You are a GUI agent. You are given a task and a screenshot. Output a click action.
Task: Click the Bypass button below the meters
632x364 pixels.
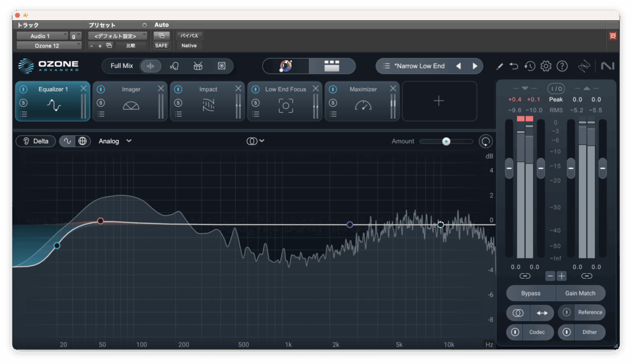(530, 293)
